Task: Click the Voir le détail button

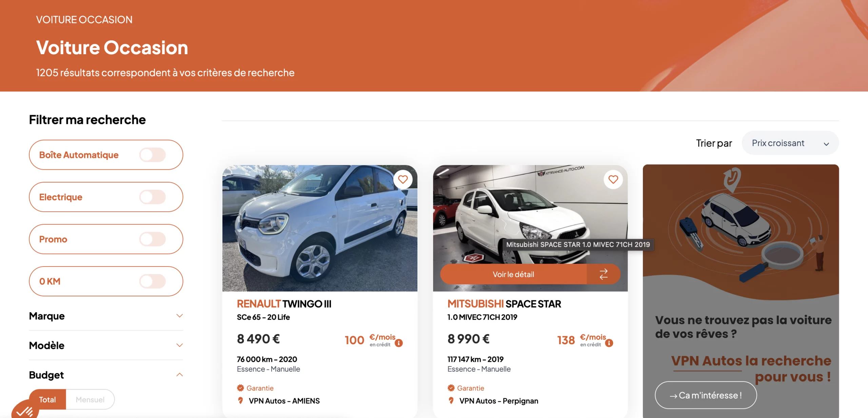Action: pyautogui.click(x=513, y=274)
